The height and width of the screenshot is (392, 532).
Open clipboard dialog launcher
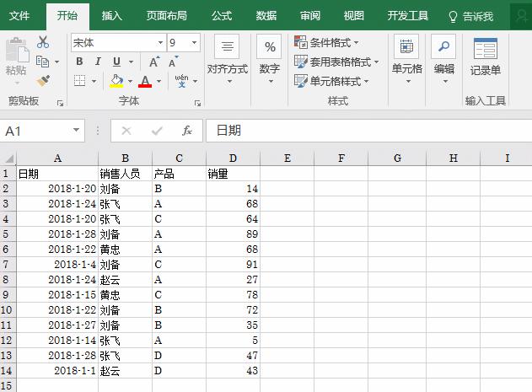61,103
